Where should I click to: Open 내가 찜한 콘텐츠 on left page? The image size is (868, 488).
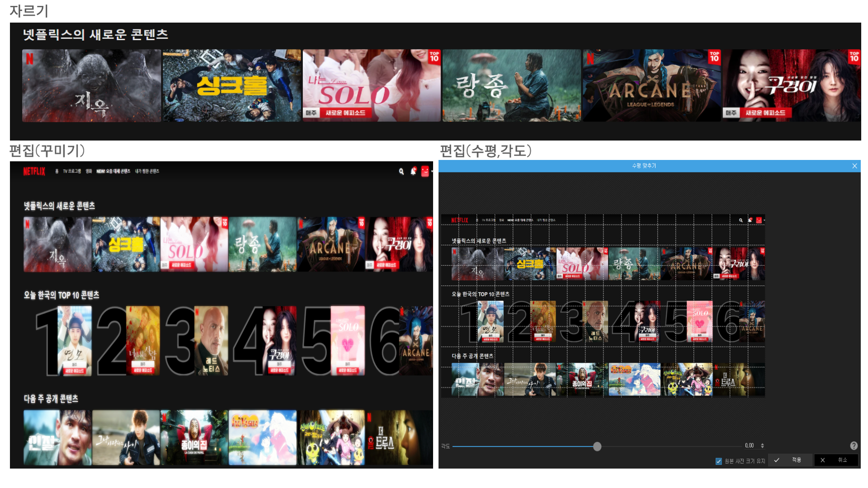point(147,171)
